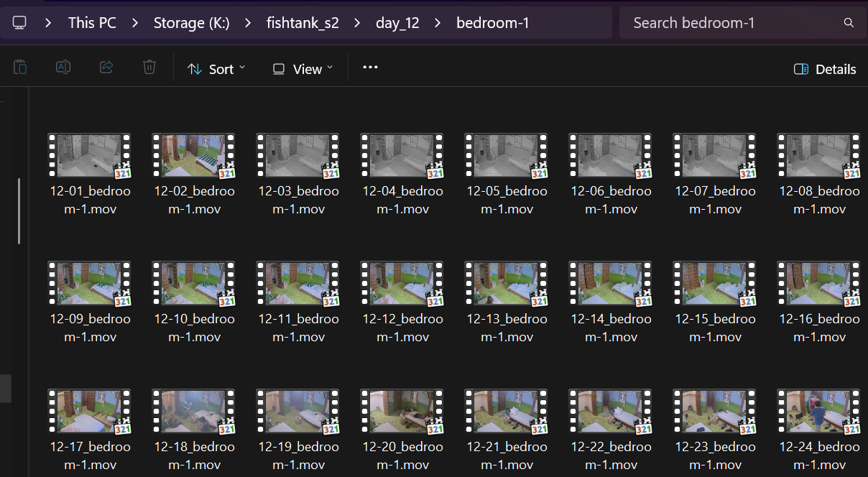This screenshot has height=477, width=868.
Task: Navigate to This PC breadcrumb
Action: 92,23
